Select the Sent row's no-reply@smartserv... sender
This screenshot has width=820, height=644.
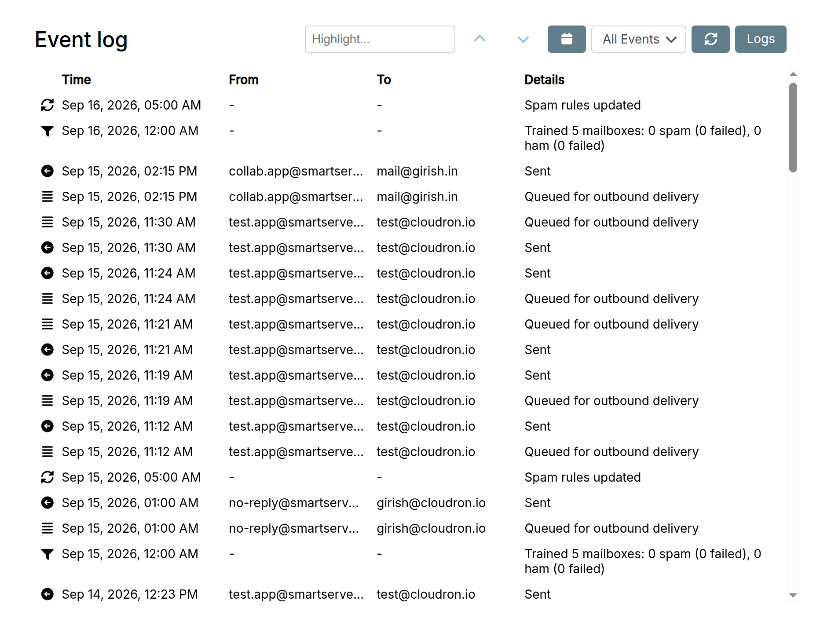(x=294, y=503)
